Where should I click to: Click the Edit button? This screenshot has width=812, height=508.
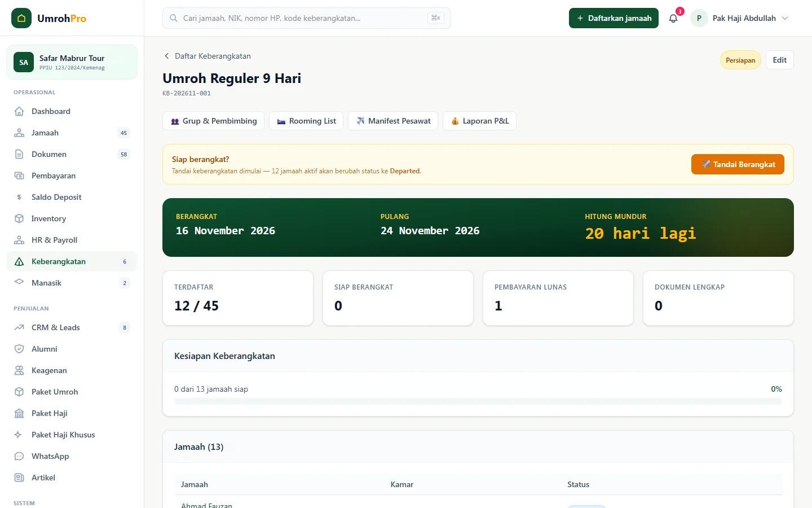pyautogui.click(x=780, y=60)
